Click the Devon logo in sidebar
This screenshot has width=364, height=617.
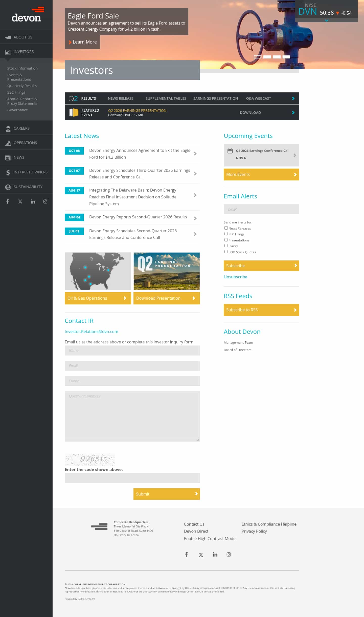(x=28, y=15)
